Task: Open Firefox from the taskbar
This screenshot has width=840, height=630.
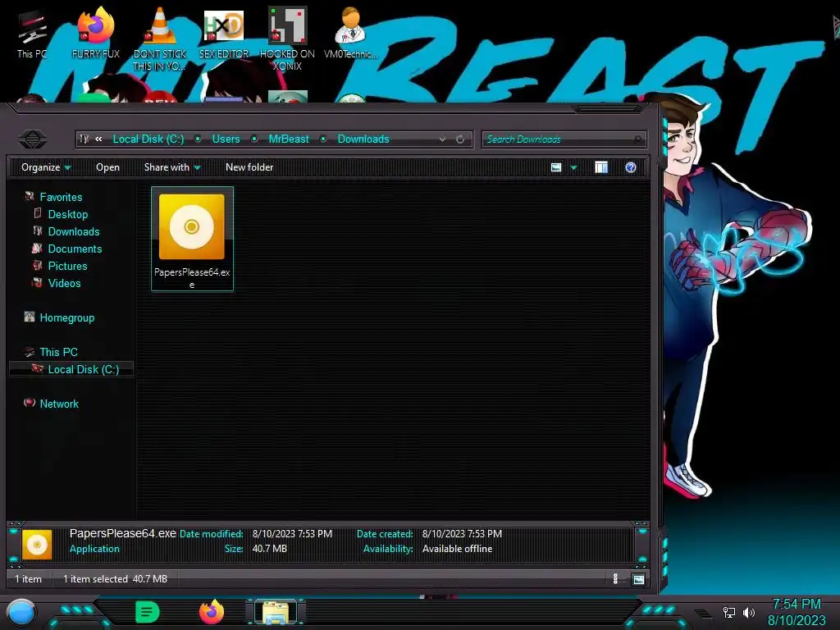Action: click(212, 612)
